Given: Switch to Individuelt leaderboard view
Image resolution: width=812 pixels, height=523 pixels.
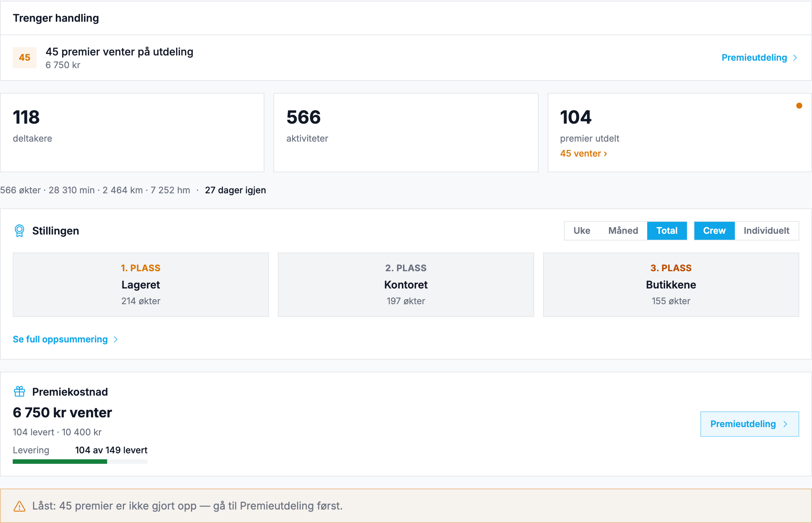Looking at the screenshot, I should pyautogui.click(x=766, y=231).
